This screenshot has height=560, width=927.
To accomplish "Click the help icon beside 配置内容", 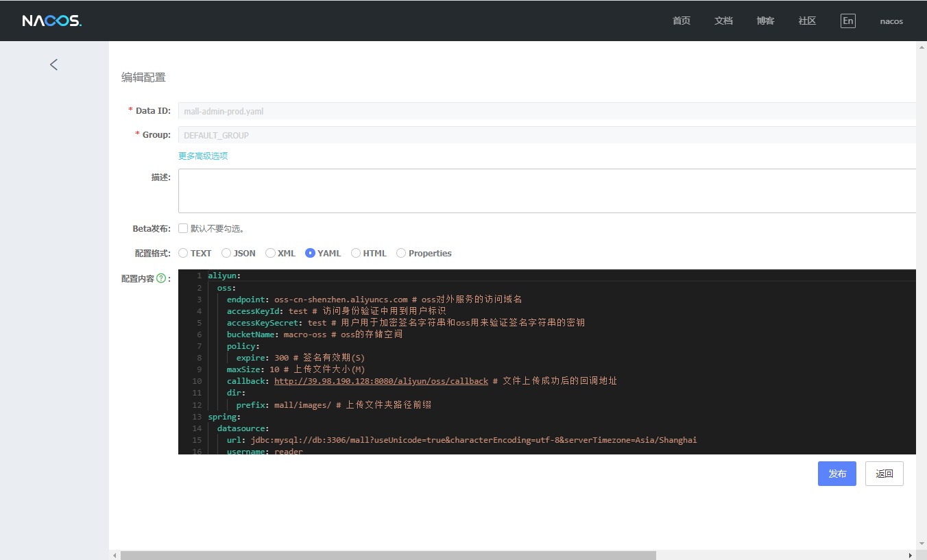I will [161, 278].
